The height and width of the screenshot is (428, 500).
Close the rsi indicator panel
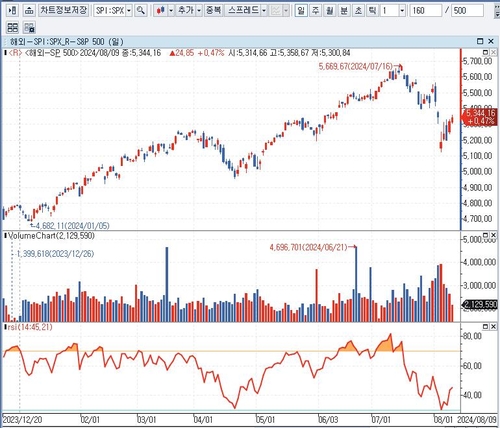(x=493, y=326)
